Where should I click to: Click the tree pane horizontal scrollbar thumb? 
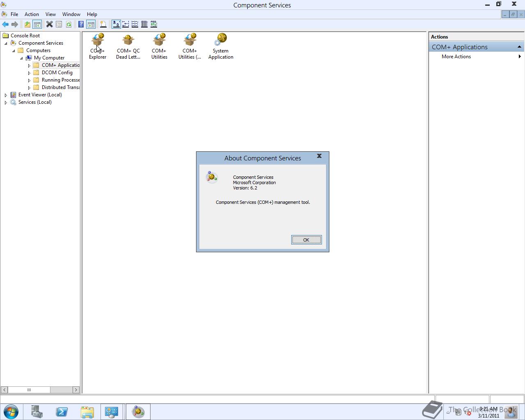(x=29, y=390)
